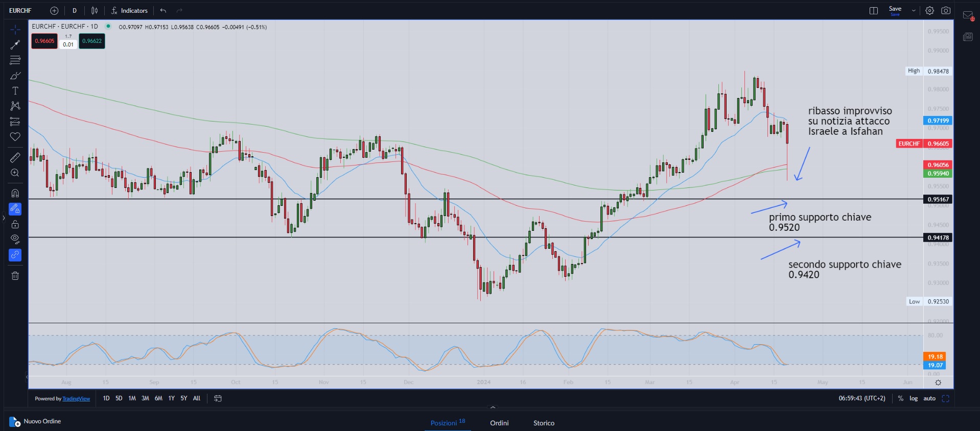This screenshot has width=980, height=431.
Task: Toggle the log scale option
Action: click(x=914, y=398)
